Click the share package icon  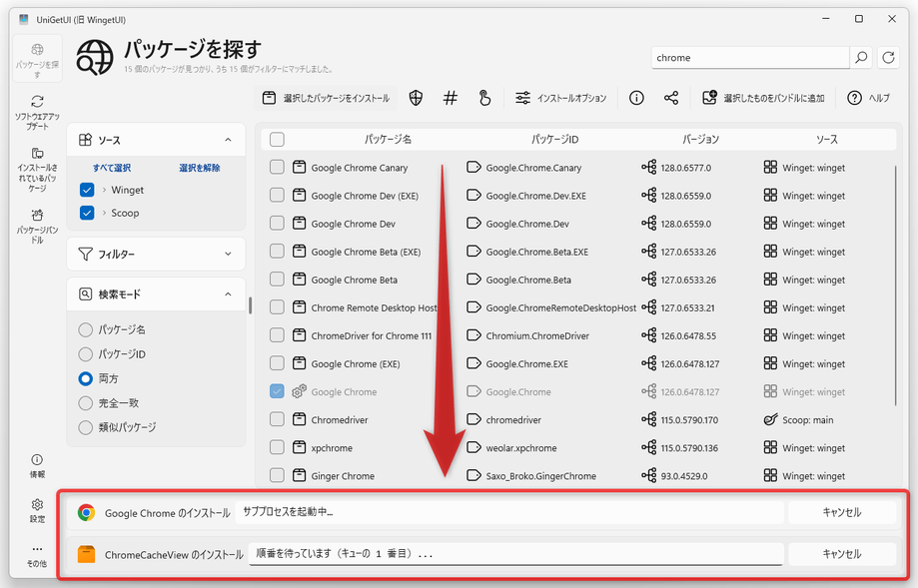(671, 98)
